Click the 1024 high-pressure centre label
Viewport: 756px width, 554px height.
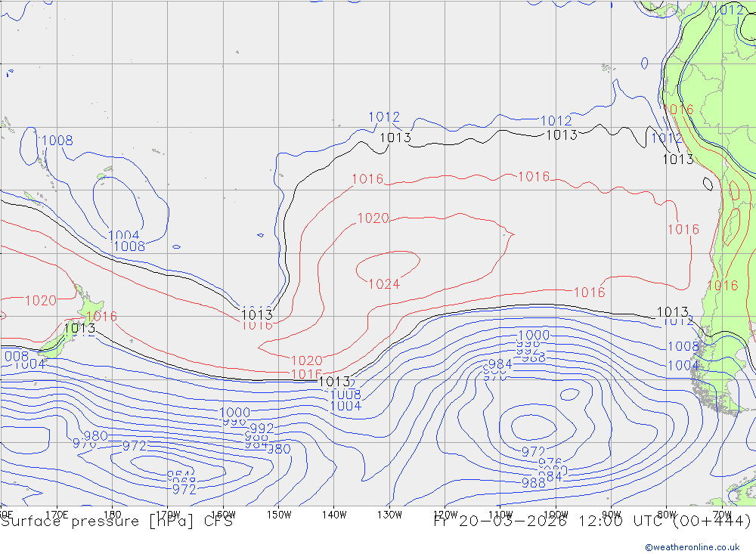[384, 284]
